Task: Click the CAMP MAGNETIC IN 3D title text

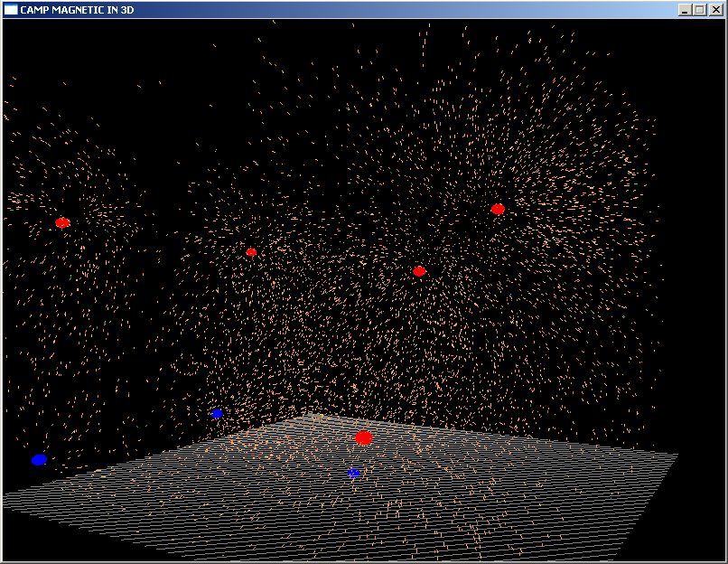Action: (77, 10)
